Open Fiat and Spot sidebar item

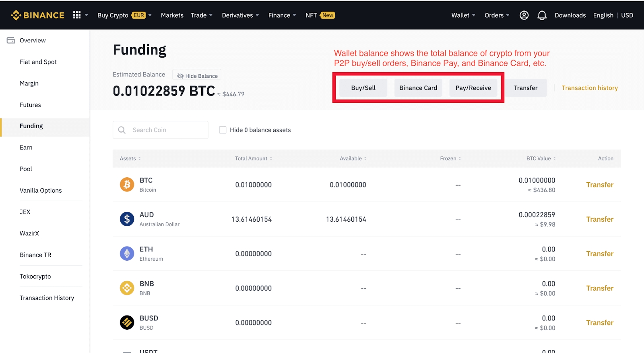pos(38,62)
